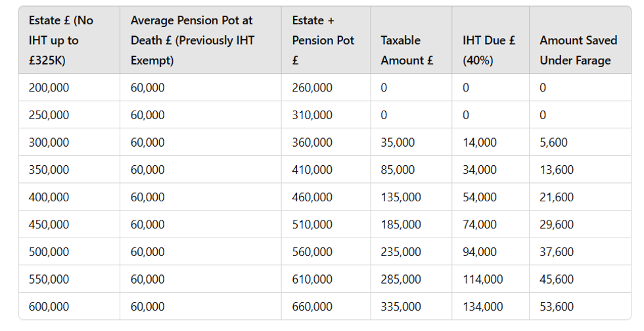This screenshot has width=644, height=331.
Task: Click the 'Estate + Pension Pot £' header
Action: 323,40
